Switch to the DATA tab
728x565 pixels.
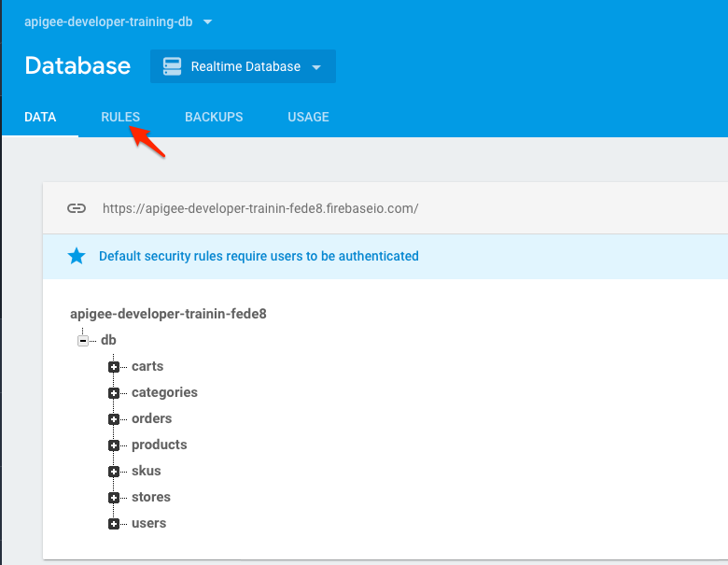click(x=40, y=117)
